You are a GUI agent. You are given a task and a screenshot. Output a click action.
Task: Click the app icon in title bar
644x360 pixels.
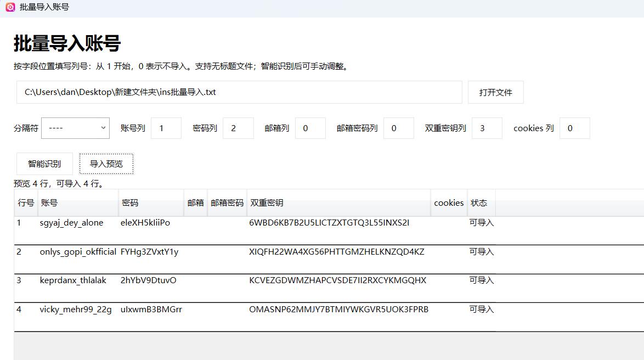(10, 7)
